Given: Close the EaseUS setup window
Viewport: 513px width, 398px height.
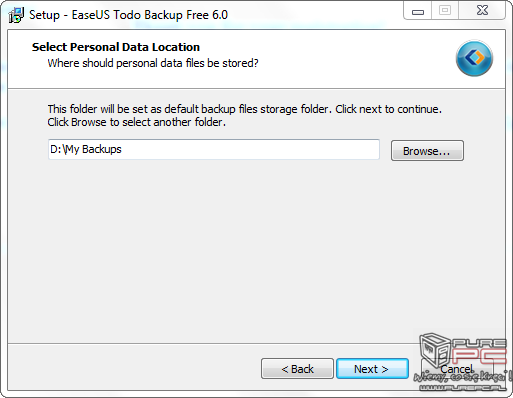Looking at the screenshot, I should tap(482, 11).
